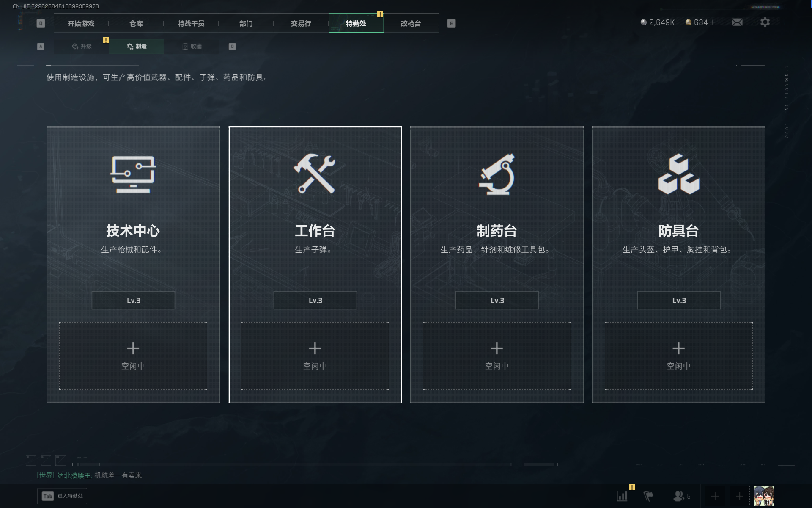Select the 升级 sub-tab

click(x=82, y=46)
